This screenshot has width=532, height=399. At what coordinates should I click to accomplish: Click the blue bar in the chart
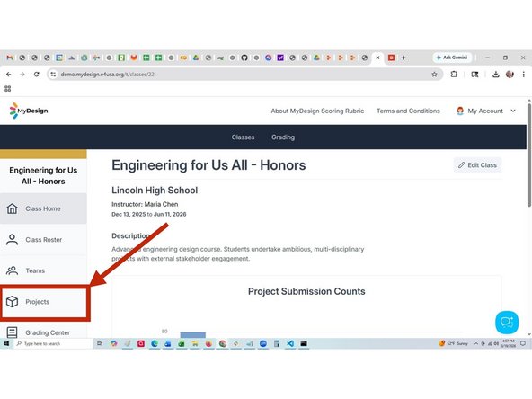point(192,335)
